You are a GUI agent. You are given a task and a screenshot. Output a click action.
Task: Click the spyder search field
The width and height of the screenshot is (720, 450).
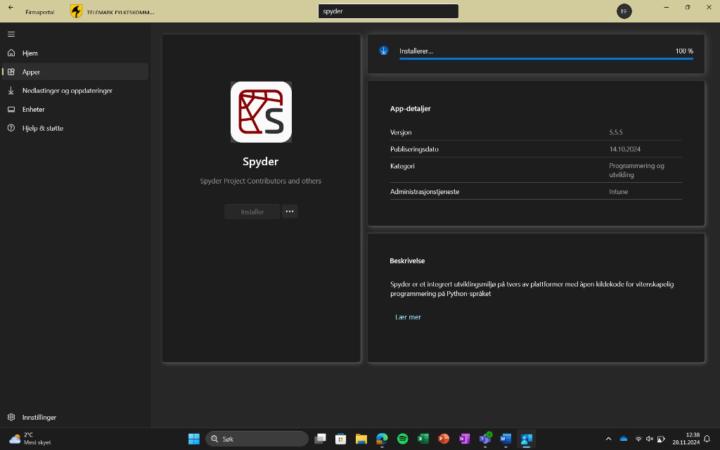[388, 11]
